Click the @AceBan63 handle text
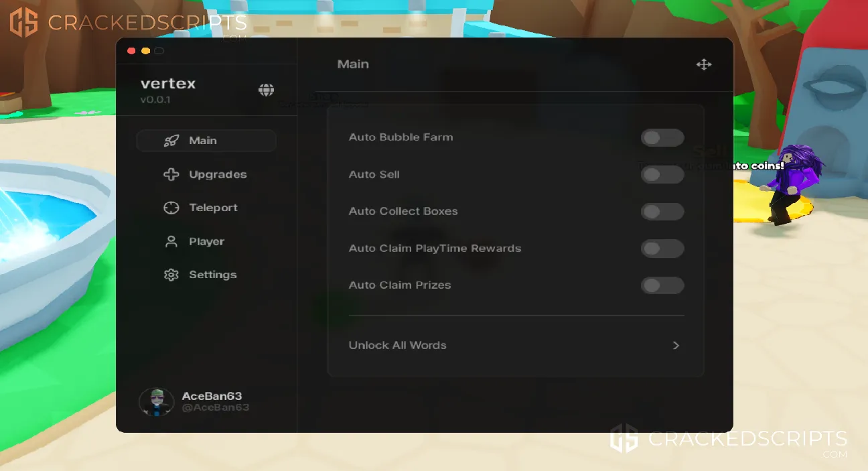This screenshot has width=868, height=471. click(x=216, y=407)
